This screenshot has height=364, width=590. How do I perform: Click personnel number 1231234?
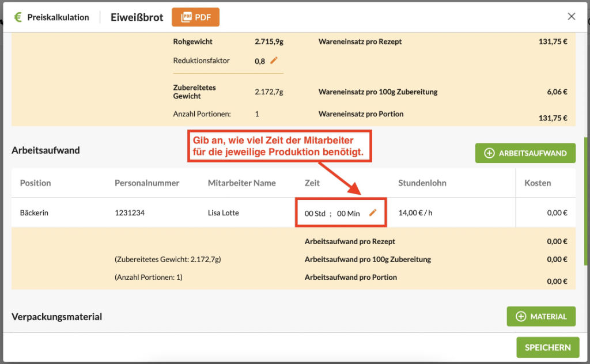130,213
